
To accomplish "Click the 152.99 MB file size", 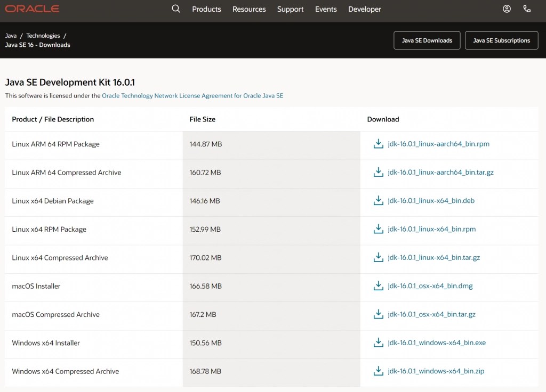I will coord(205,229).
